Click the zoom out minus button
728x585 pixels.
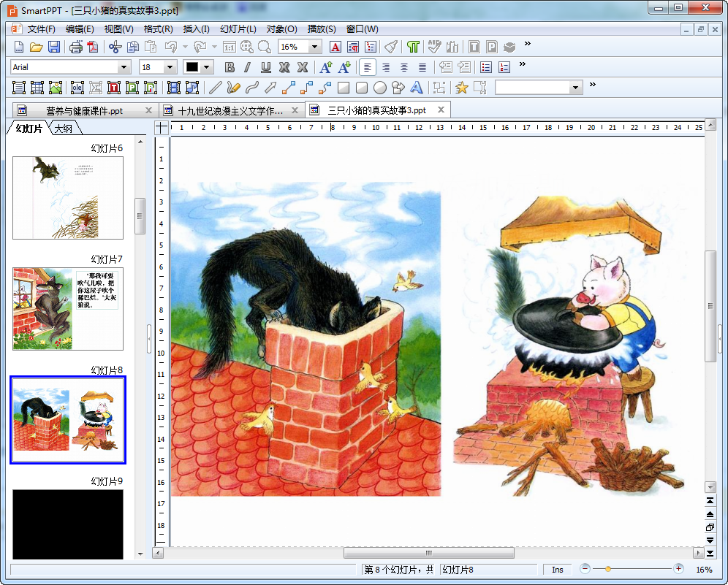point(585,569)
